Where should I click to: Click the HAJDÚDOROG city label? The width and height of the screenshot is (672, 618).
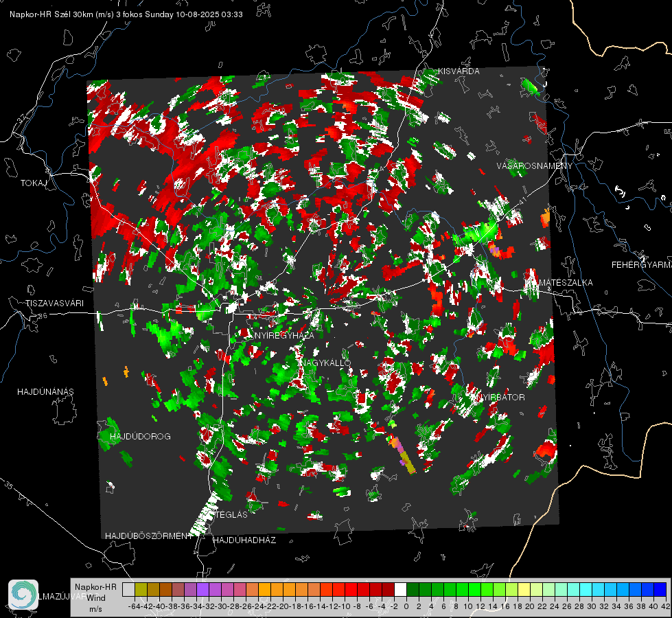140,437
